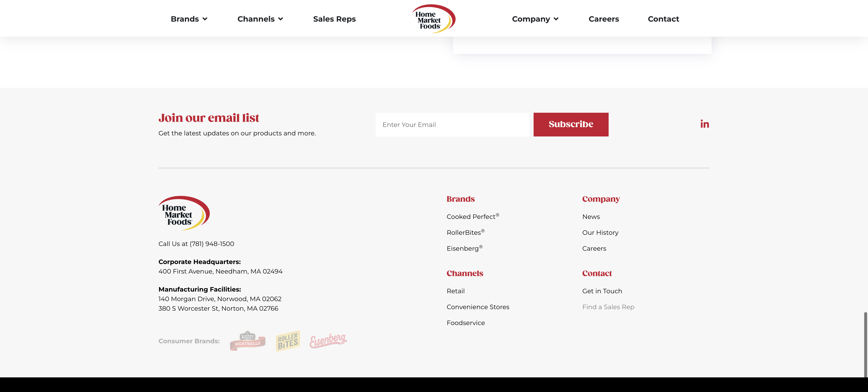Open Careers in top navigation

tap(604, 19)
